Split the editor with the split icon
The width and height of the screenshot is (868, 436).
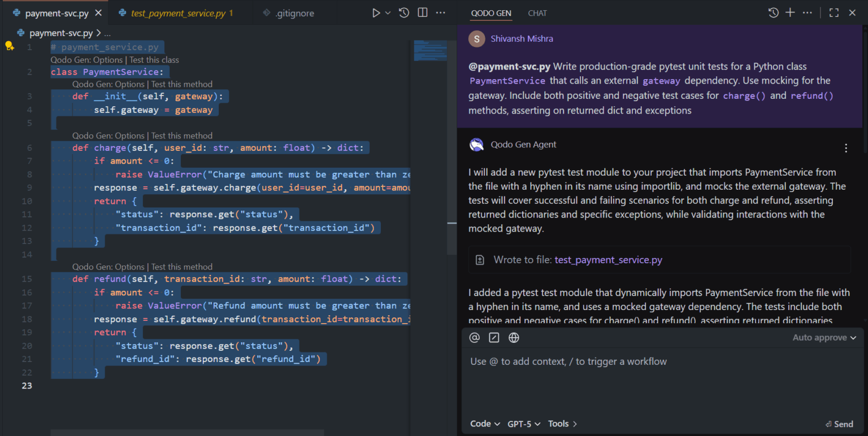(x=422, y=12)
